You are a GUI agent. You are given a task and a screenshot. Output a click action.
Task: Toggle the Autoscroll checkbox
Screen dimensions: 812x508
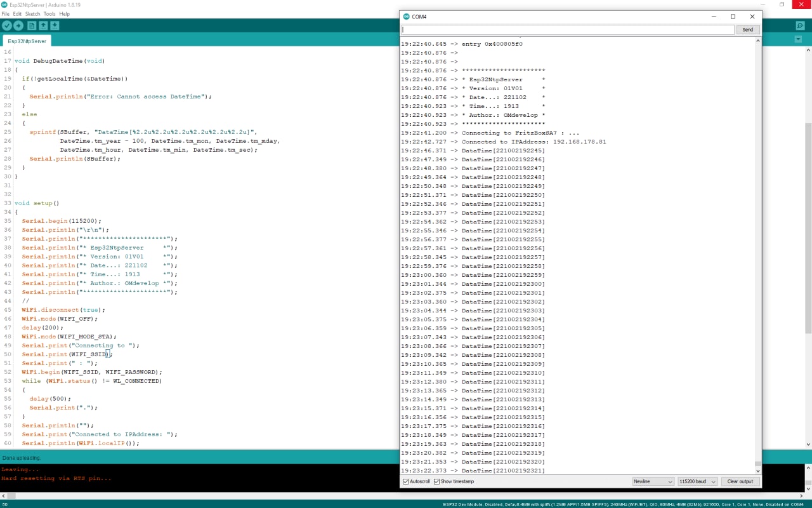click(406, 481)
